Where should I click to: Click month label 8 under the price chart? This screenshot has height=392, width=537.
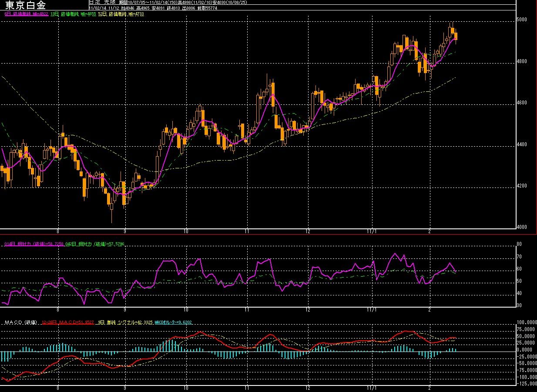click(58, 231)
